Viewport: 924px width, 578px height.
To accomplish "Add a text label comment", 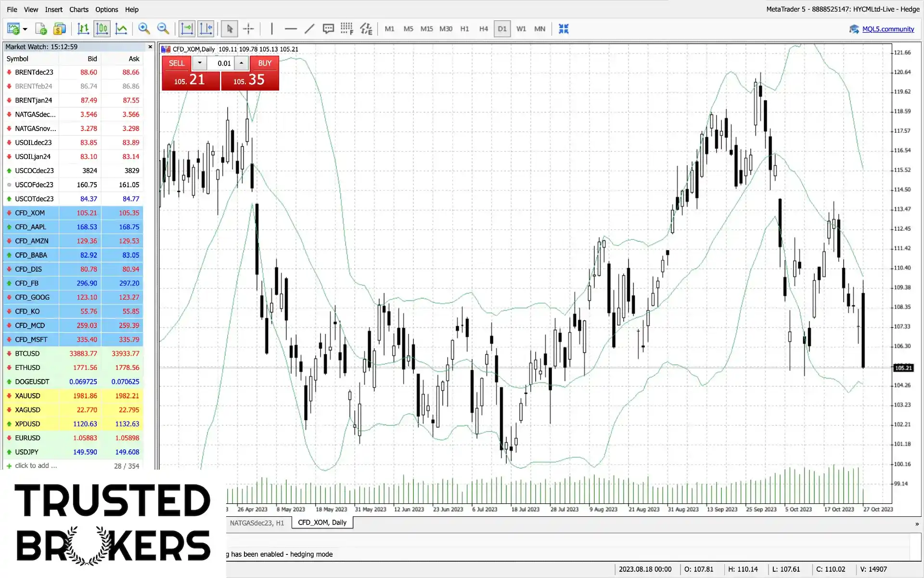I will tap(328, 29).
